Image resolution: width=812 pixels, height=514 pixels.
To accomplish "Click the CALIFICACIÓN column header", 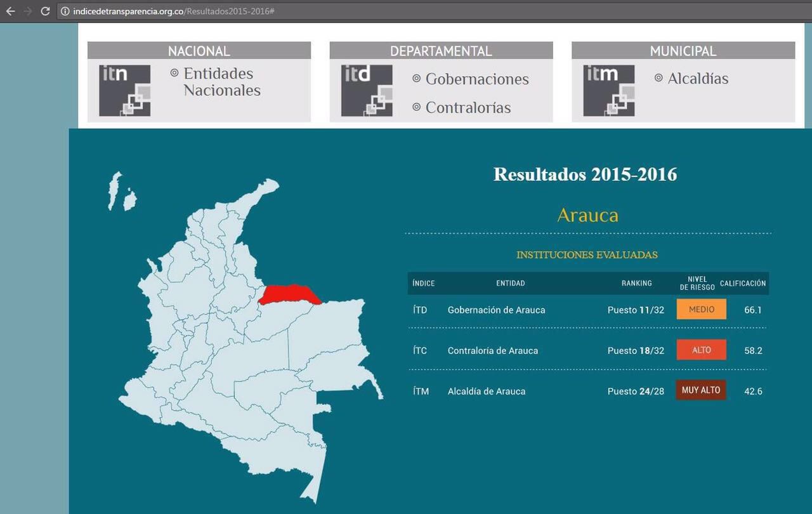I will 743,284.
